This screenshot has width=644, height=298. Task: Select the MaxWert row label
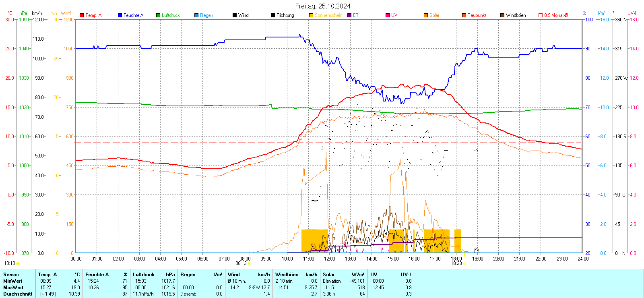coord(13,288)
